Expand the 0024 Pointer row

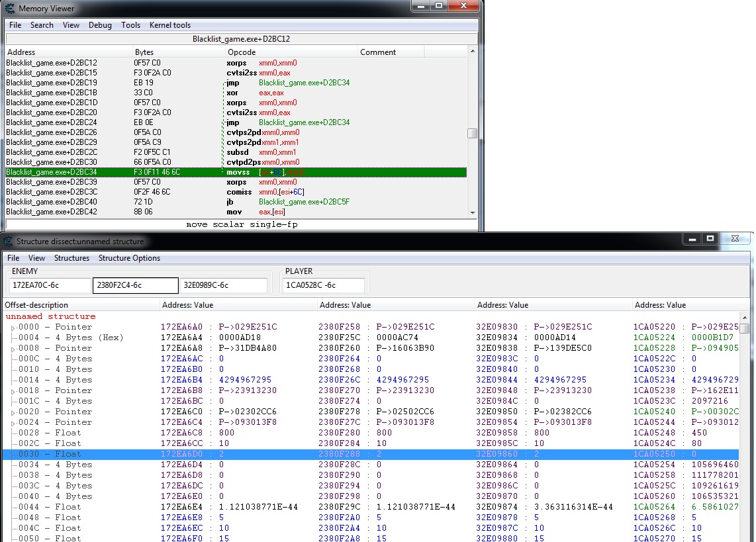click(13, 423)
